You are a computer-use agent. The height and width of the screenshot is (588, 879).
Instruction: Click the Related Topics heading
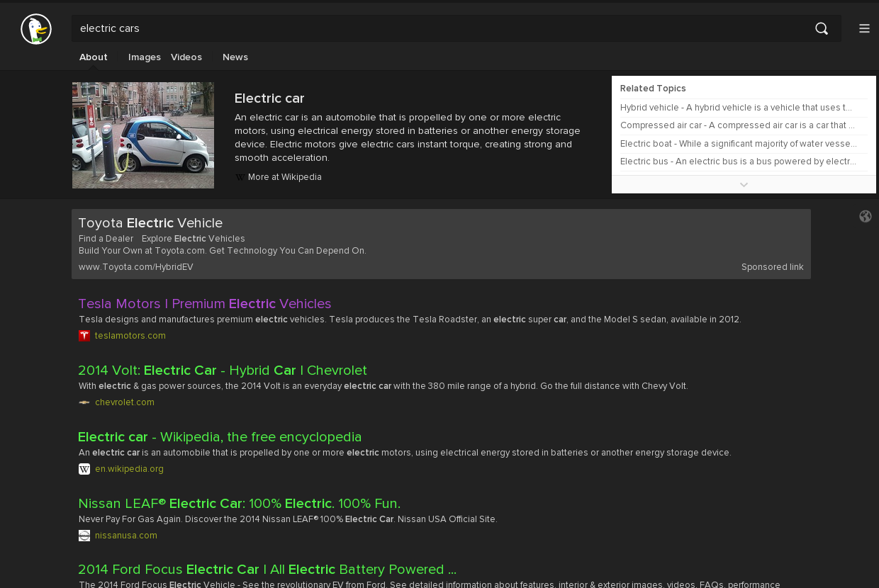coord(653,89)
